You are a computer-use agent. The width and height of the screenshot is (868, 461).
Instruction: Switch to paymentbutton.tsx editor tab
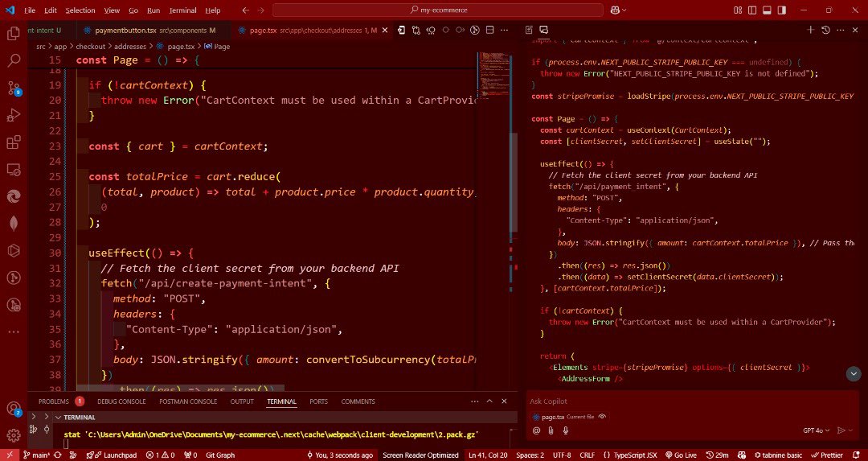(149, 31)
